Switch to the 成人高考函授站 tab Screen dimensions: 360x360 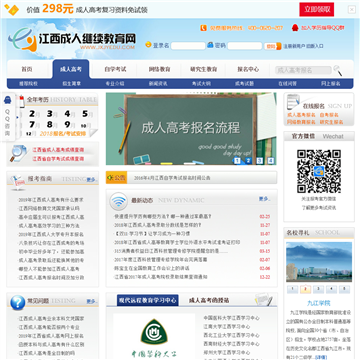pyautogui.click(x=209, y=300)
